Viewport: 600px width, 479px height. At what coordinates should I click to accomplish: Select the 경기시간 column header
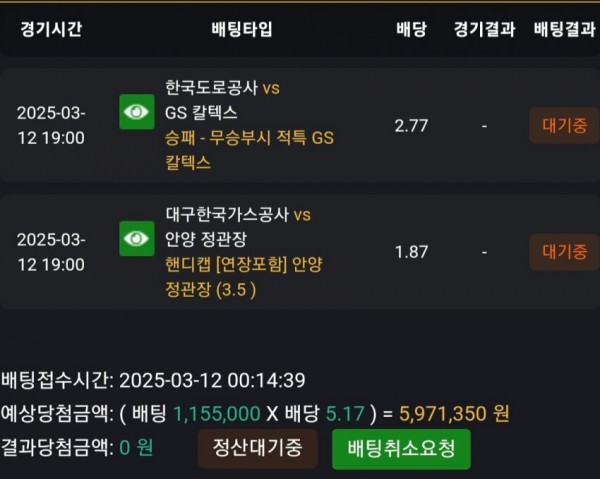[51, 28]
